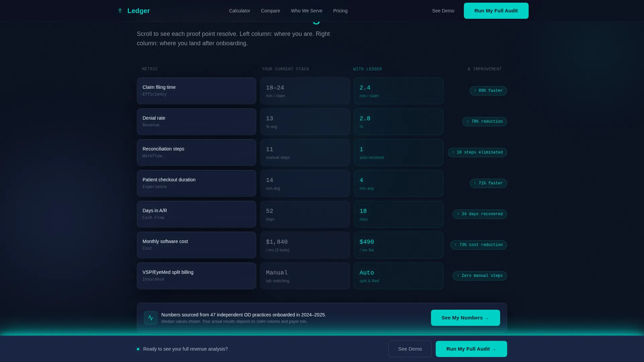Click the 13 % avg cell
This screenshot has height=362, width=644.
coord(305,122)
